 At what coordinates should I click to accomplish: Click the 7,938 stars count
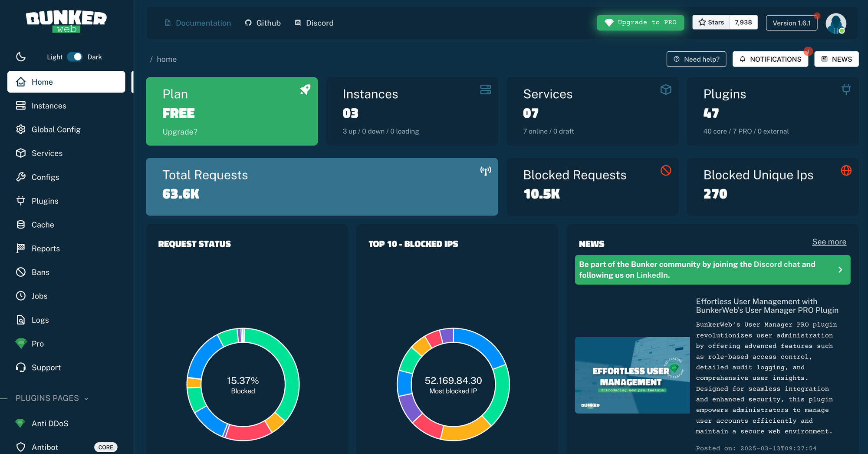pos(743,23)
